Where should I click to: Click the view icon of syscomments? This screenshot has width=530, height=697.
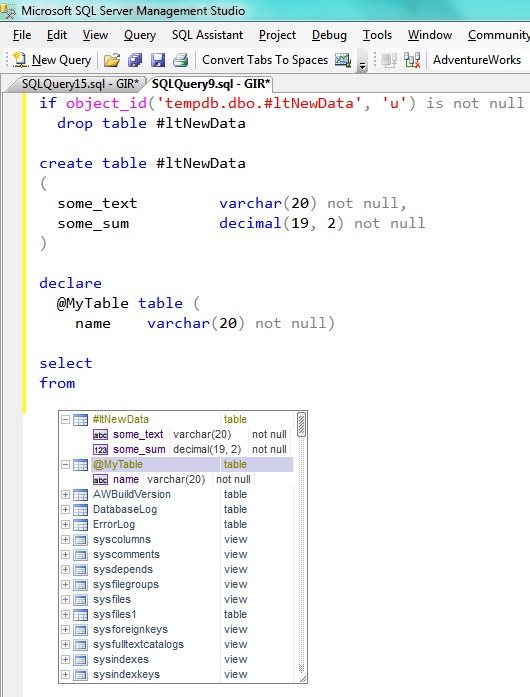coord(80,555)
